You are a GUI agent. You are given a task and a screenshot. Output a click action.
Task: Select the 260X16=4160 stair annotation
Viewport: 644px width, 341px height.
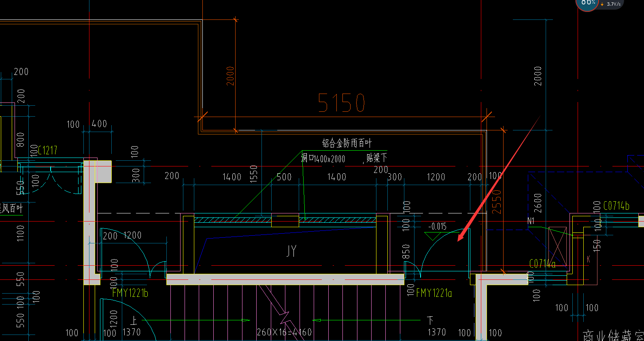(x=284, y=332)
